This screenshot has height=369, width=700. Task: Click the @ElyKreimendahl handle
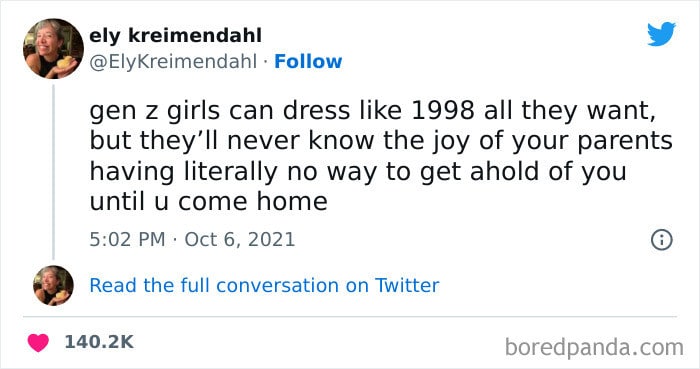pos(173,62)
